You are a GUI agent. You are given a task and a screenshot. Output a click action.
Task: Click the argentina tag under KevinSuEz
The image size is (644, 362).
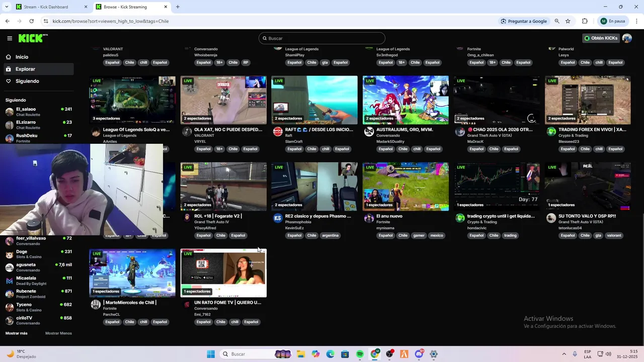point(330,235)
